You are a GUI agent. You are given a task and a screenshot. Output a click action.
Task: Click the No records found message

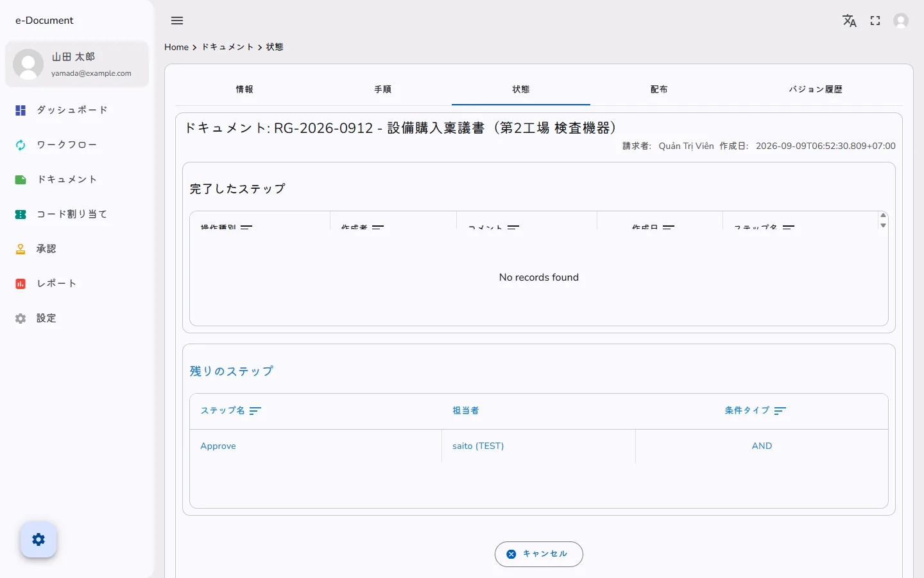tap(539, 277)
